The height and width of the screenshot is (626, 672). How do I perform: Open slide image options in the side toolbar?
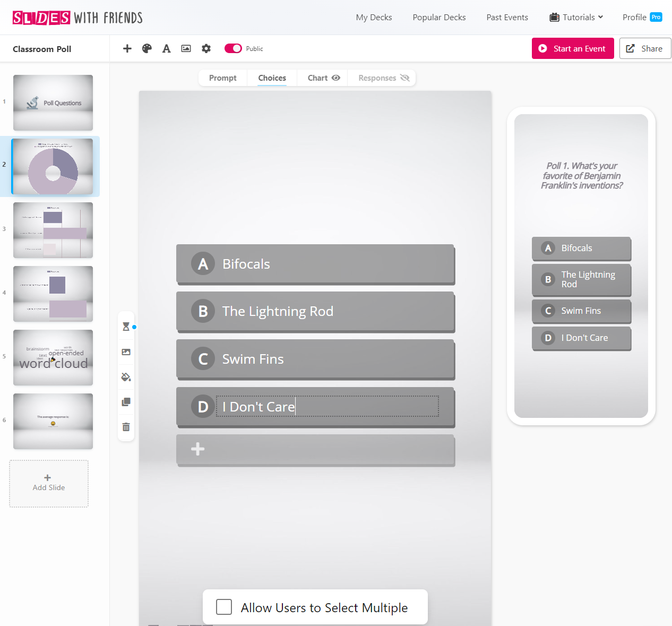(x=126, y=351)
